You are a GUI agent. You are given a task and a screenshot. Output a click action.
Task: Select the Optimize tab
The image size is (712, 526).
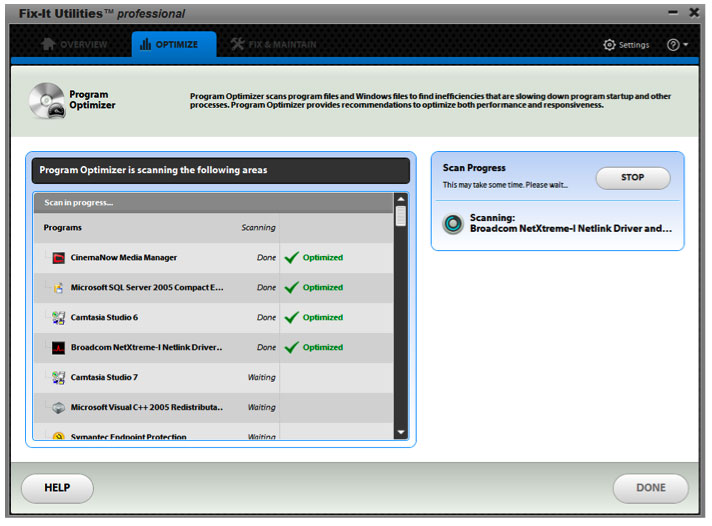[x=170, y=45]
